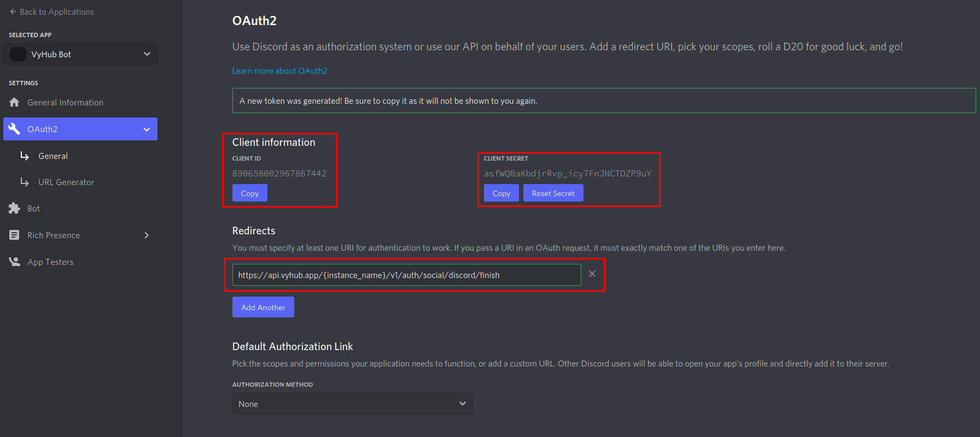Image resolution: width=980 pixels, height=437 pixels.
Task: Remove the redirect URI with the X icon
Action: coord(592,274)
